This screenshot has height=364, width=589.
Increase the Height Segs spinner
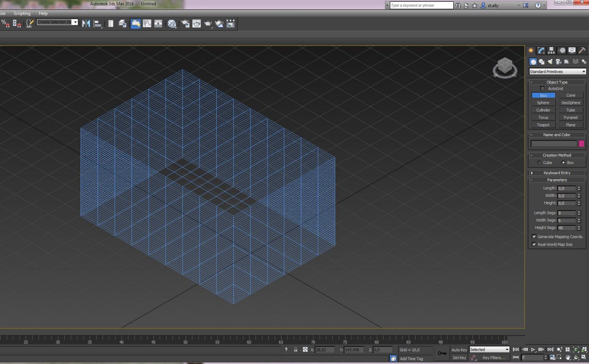pos(579,227)
